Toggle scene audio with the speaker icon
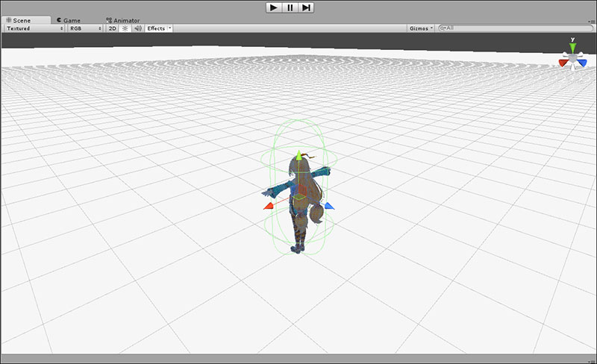 [138, 28]
